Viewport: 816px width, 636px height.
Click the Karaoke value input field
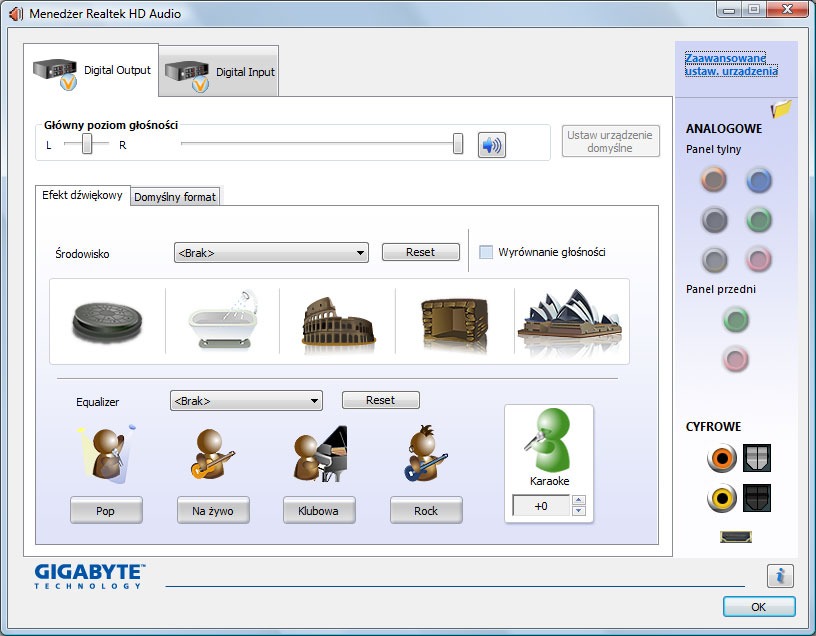coord(541,506)
